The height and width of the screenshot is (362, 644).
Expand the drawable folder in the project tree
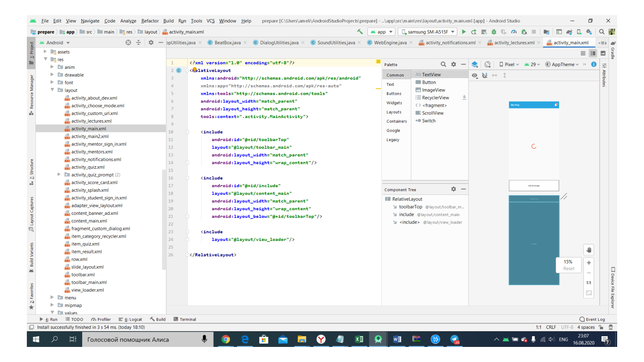coord(52,75)
